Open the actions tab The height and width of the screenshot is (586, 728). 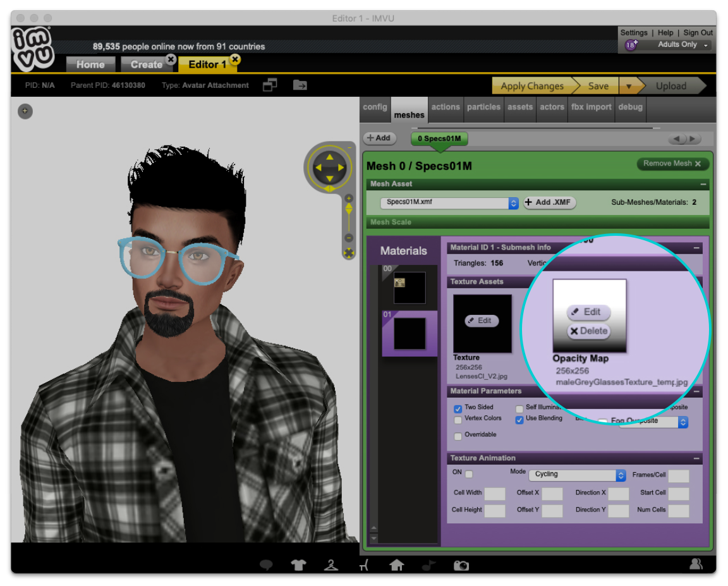click(446, 107)
